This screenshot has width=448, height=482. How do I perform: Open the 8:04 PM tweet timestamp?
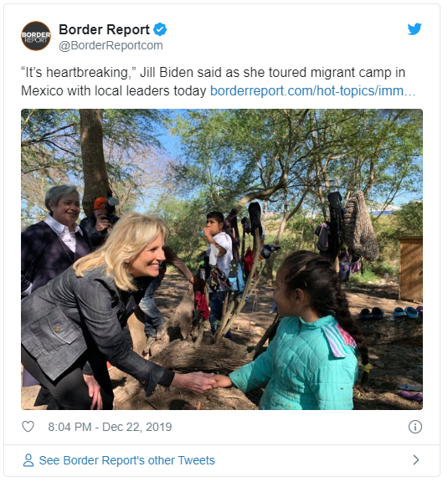(x=70, y=427)
